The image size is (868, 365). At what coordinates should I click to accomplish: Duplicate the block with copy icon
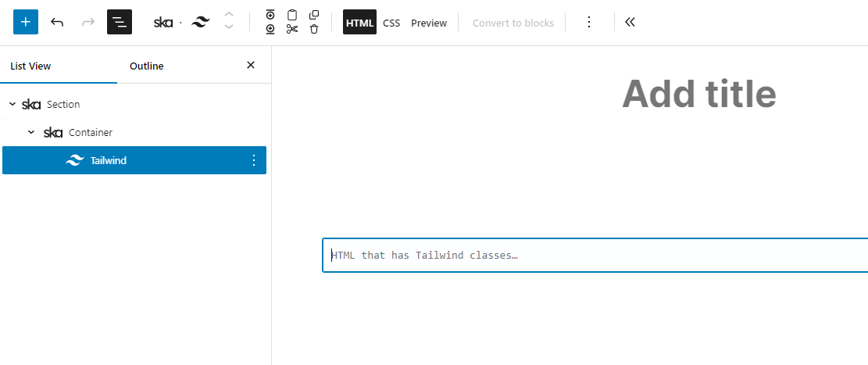314,15
